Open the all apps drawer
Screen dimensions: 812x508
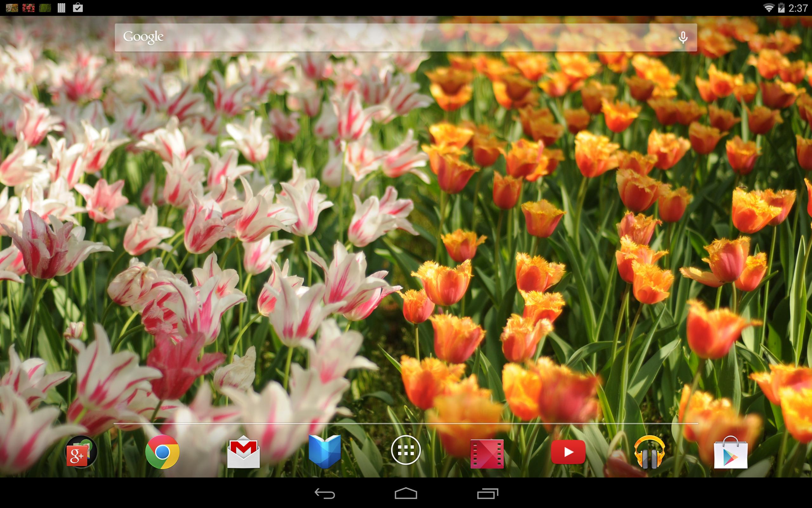[x=406, y=450]
